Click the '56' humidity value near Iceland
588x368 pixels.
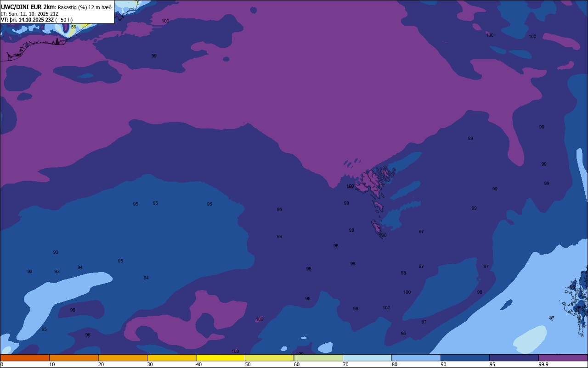tap(73, 27)
